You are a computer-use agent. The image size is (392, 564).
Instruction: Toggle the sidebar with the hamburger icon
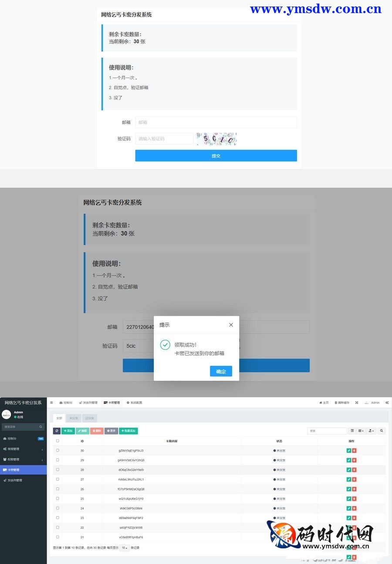(x=51, y=402)
